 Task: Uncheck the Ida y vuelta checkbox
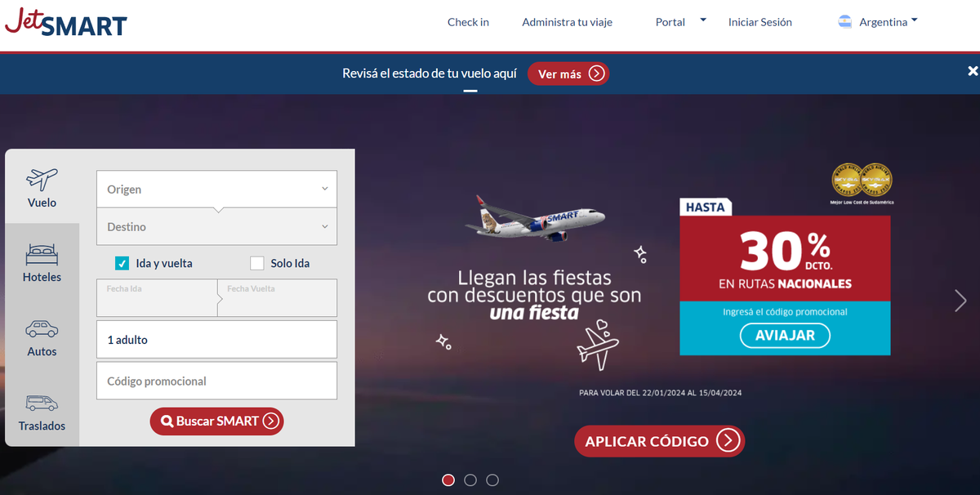122,263
